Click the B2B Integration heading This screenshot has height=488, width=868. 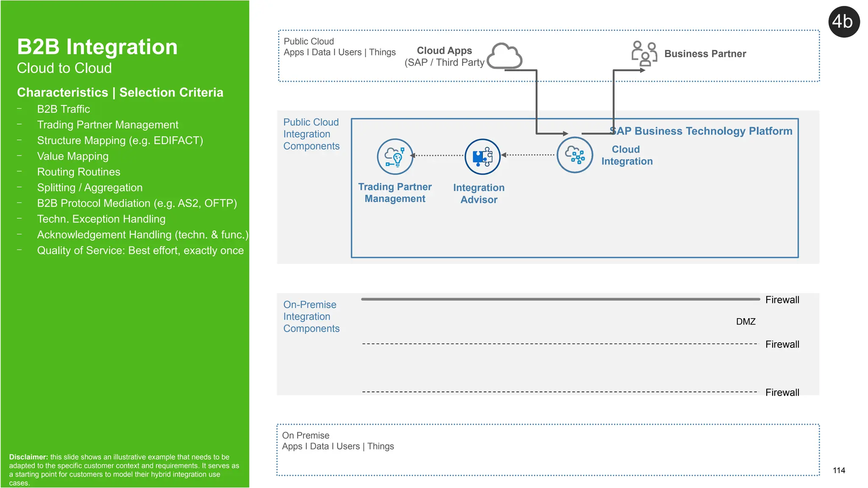tap(97, 47)
